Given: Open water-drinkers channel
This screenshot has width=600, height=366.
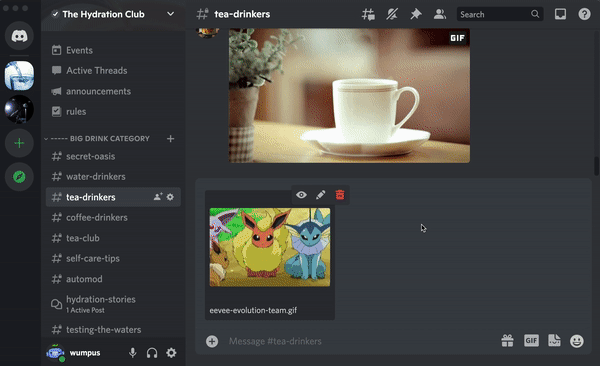Looking at the screenshot, I should coord(112,176).
